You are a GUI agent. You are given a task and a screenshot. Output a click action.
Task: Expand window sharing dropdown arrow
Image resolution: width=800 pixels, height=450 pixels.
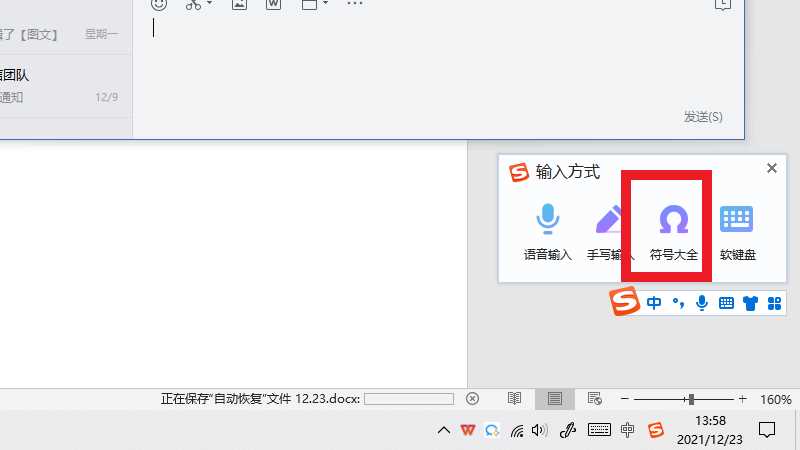326,3
